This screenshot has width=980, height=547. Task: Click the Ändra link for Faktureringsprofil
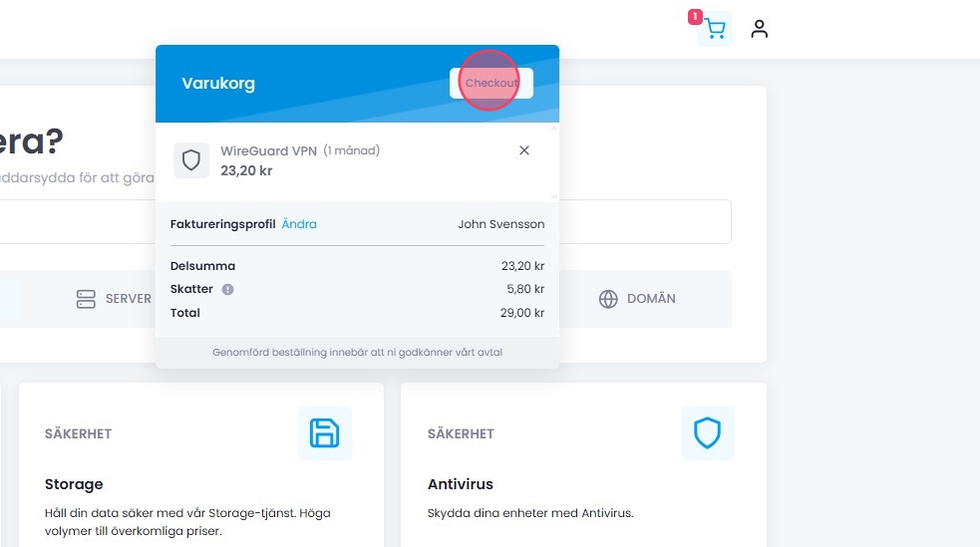tap(299, 224)
